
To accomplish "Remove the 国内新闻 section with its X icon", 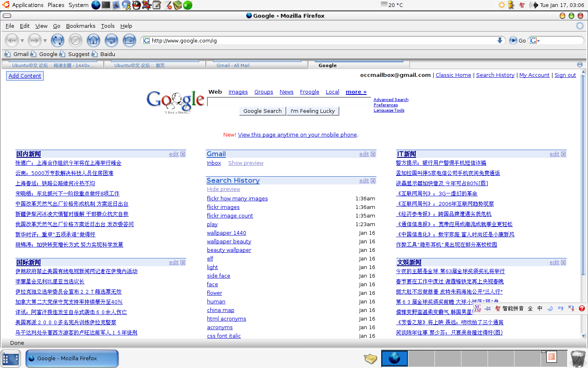I will coord(183,154).
